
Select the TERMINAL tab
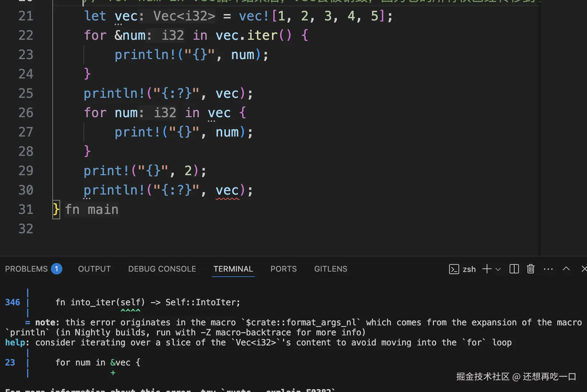[233, 269]
